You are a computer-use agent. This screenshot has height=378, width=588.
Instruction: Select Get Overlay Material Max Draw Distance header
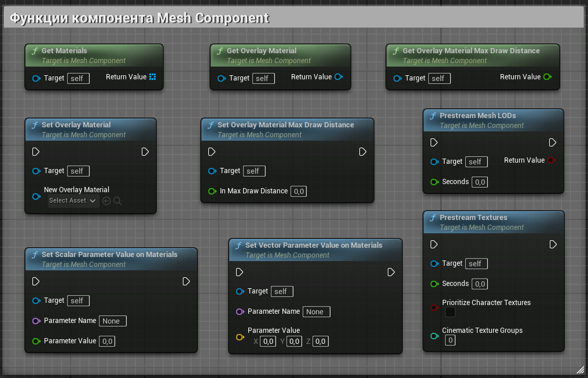pyautogui.click(x=473, y=56)
